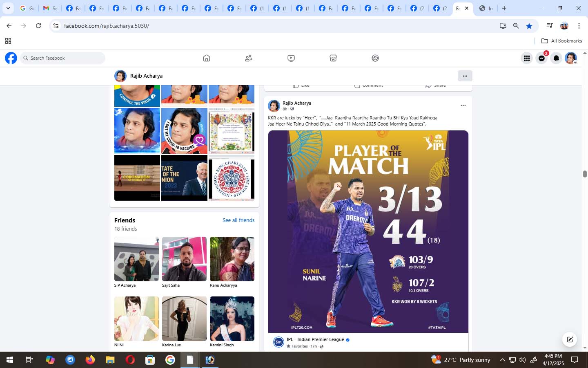The width and height of the screenshot is (588, 368).
Task: Click the Rajib Acharya profile header name
Action: click(x=146, y=76)
